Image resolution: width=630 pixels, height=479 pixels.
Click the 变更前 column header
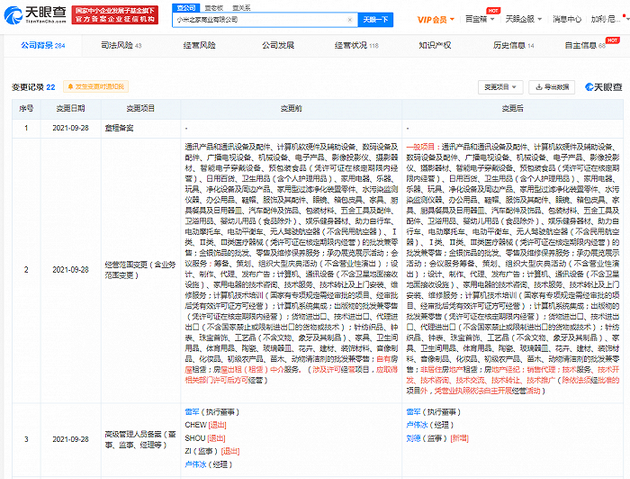tap(291, 108)
